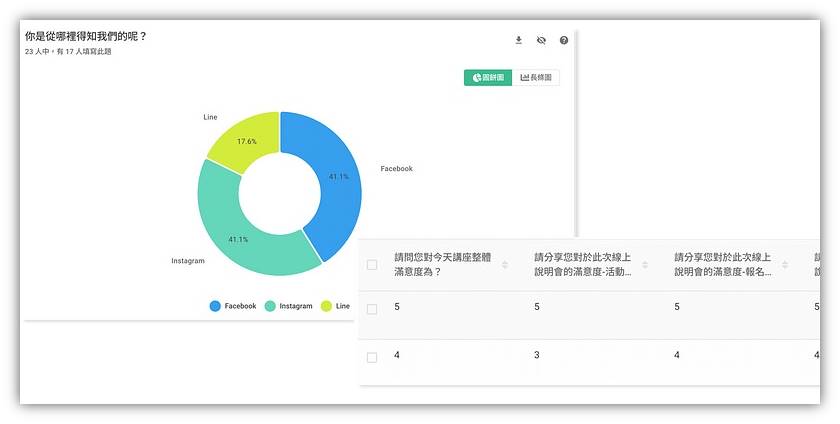
Task: Click the question title 你是從哪裡得知我們的呢？
Action: (86, 36)
